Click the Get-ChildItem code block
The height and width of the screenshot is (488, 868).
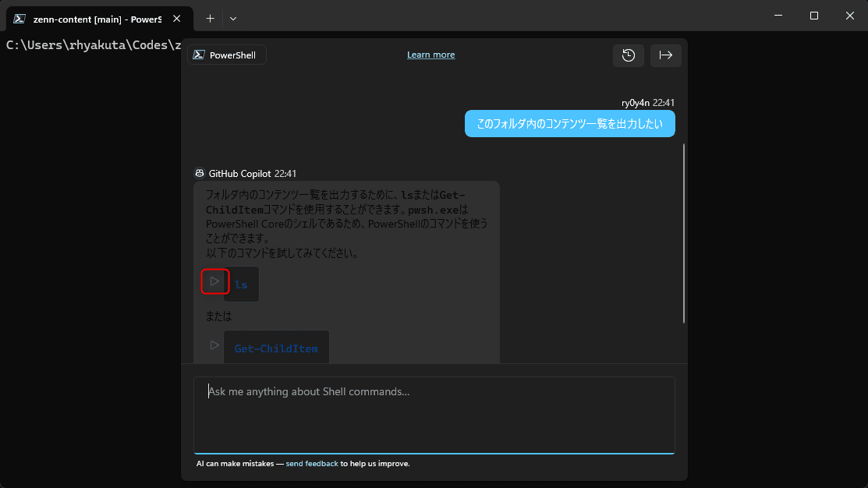click(276, 348)
